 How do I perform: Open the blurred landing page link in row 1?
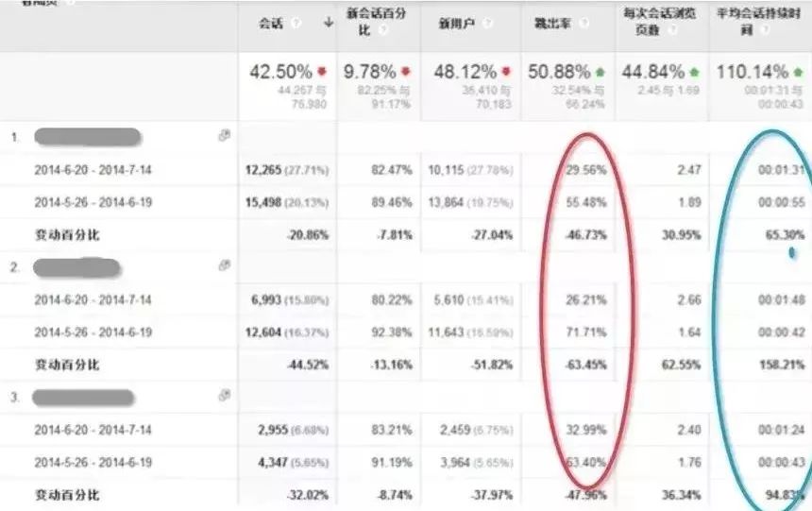(88, 137)
